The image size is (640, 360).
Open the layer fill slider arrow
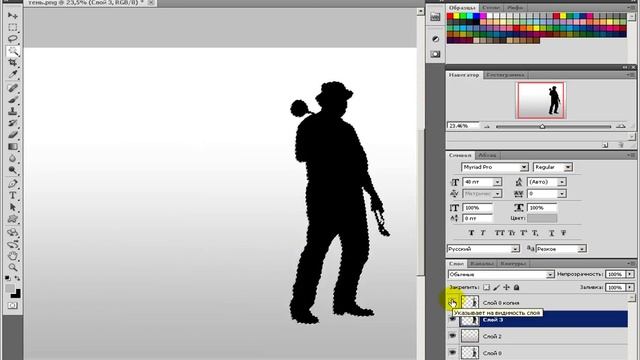(x=630, y=287)
